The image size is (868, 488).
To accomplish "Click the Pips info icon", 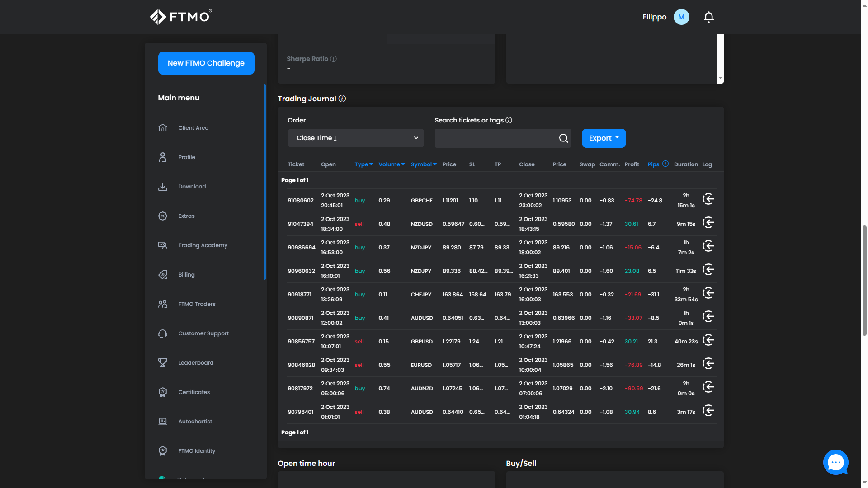I will (665, 164).
